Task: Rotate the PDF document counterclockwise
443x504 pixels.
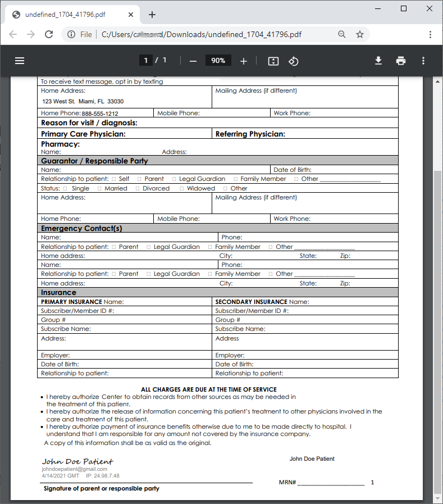Action: tap(293, 61)
